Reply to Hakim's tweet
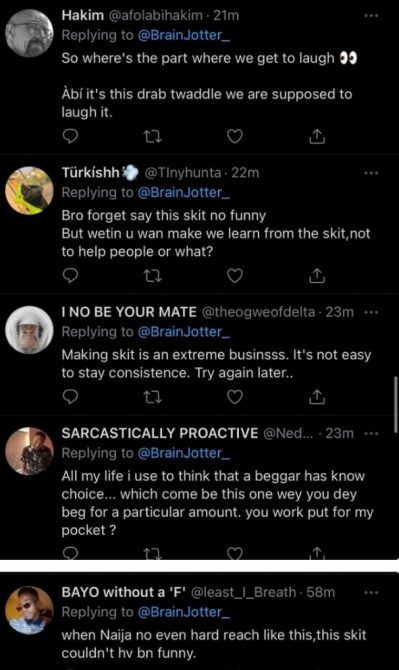Image resolution: width=399 pixels, height=670 pixels. click(70, 136)
